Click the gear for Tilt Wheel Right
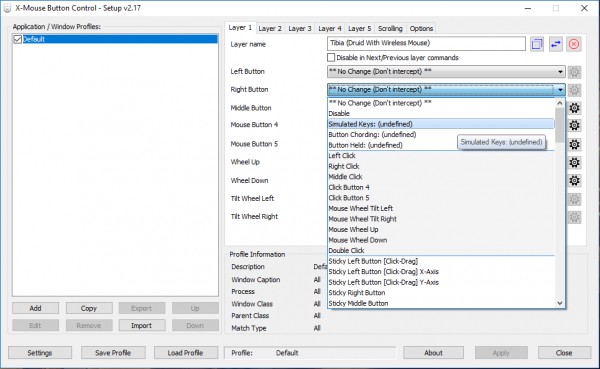The image size is (600, 369). (x=574, y=217)
